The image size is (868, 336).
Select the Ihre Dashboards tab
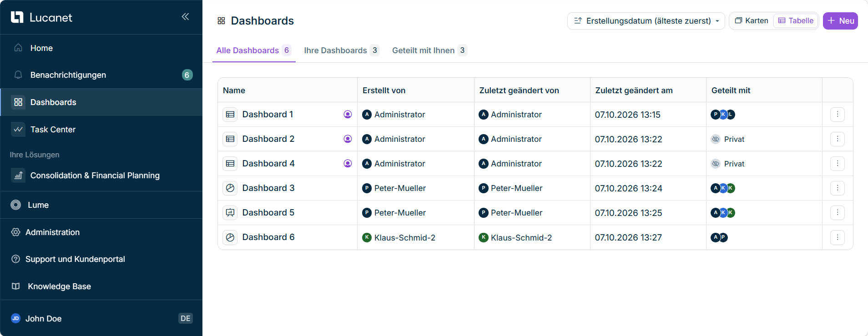(x=342, y=50)
